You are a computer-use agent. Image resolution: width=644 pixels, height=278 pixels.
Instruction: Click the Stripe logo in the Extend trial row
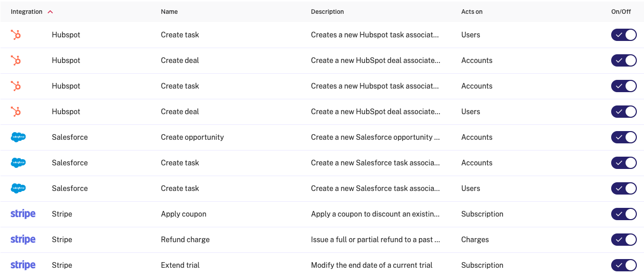(23, 265)
